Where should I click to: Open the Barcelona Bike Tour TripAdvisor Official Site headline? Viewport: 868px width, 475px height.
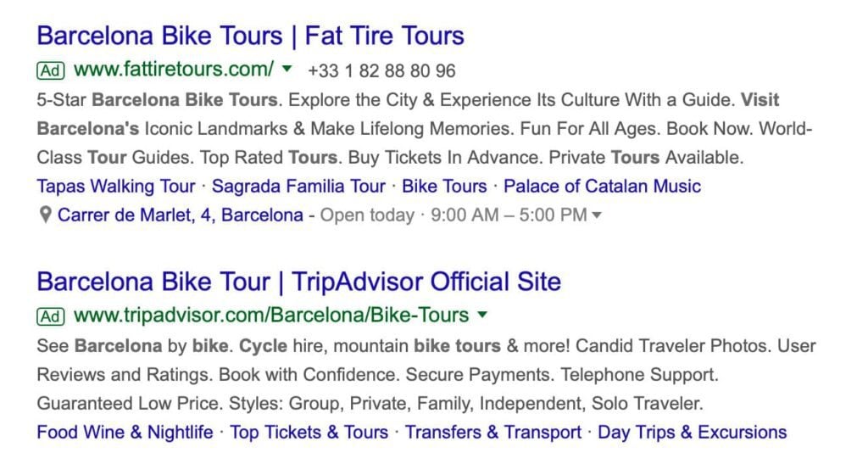point(299,282)
